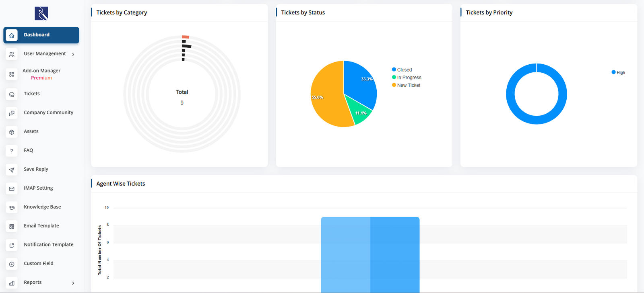This screenshot has height=293, width=644.
Task: Click the User Management people icon
Action: pyautogui.click(x=12, y=54)
